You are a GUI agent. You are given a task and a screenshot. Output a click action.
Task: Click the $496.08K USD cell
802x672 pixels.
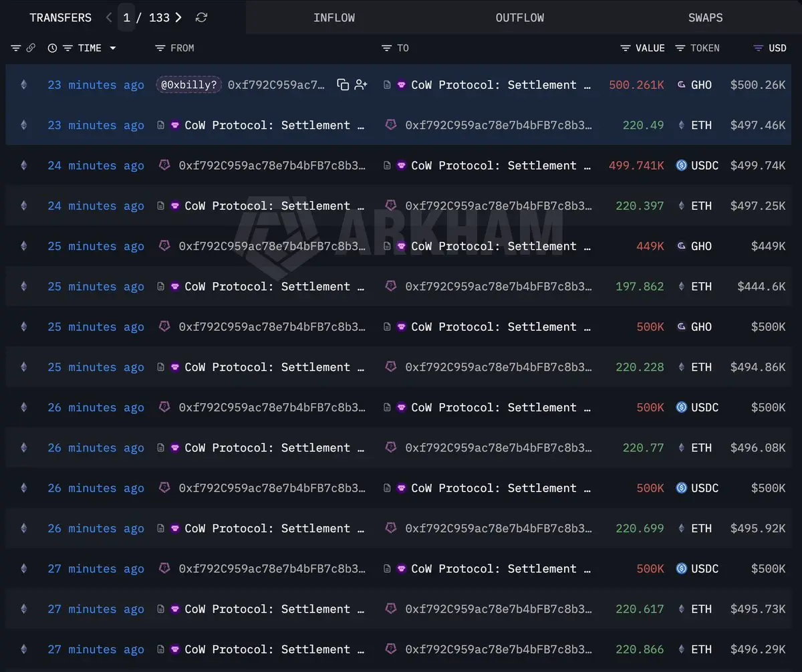(758, 448)
